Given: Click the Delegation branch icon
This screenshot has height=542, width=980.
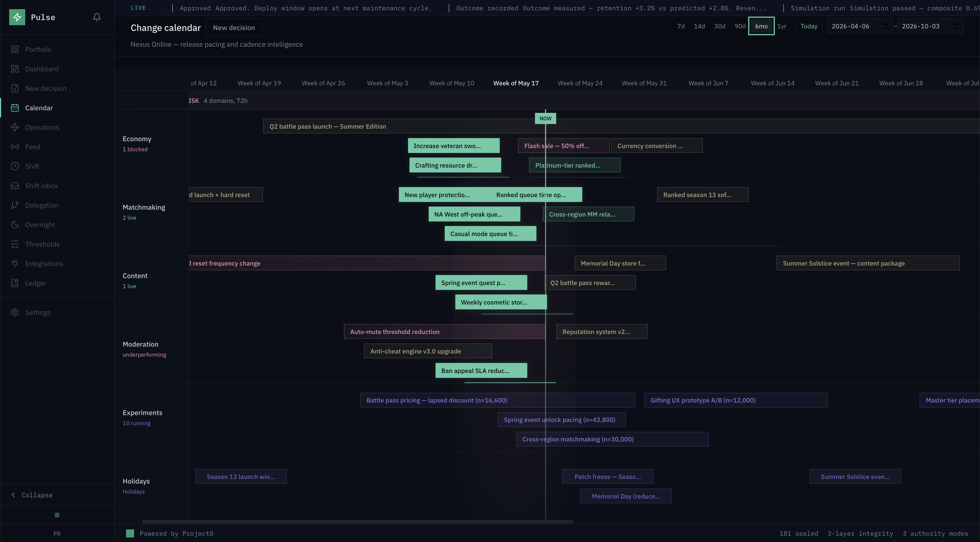Looking at the screenshot, I should pyautogui.click(x=15, y=205).
